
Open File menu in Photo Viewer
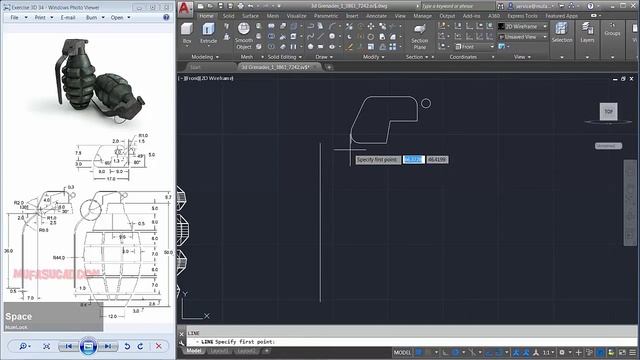click(x=18, y=18)
